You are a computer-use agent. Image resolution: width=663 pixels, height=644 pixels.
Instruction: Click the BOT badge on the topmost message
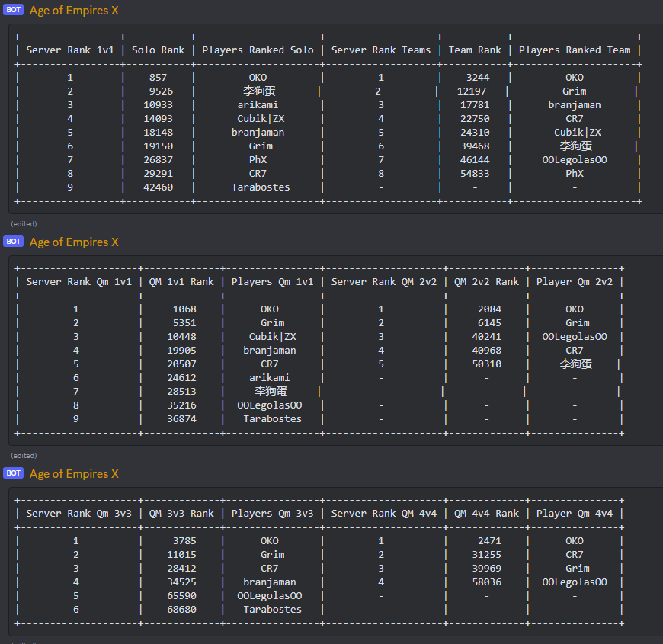pos(13,11)
